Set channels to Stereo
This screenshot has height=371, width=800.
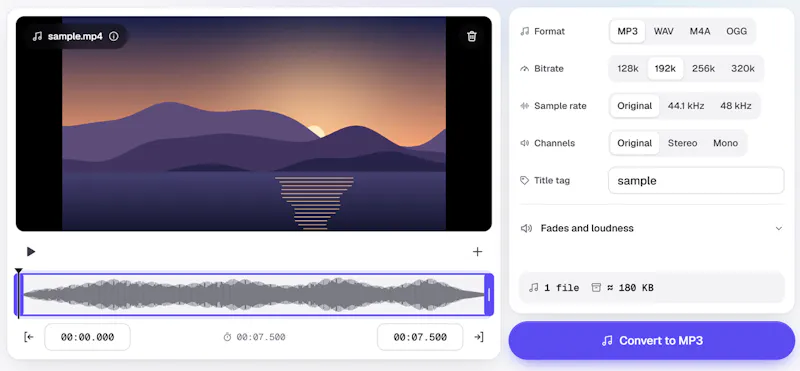pos(682,143)
